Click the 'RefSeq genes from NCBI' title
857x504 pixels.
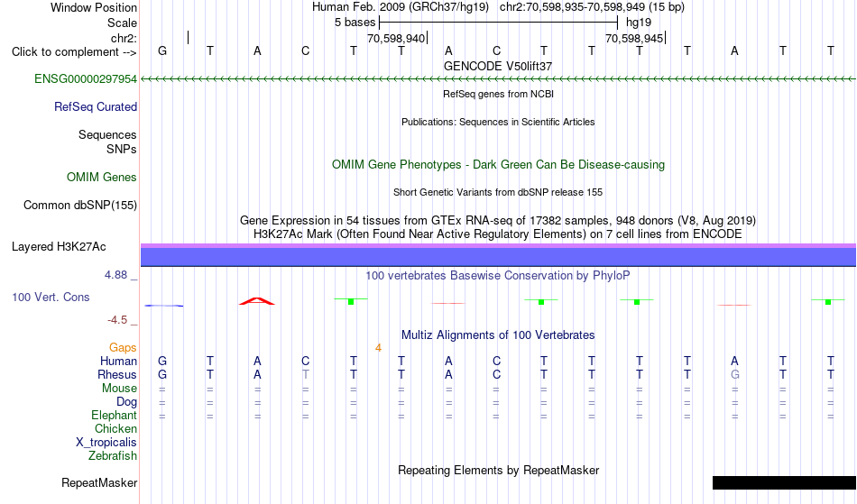[498, 94]
